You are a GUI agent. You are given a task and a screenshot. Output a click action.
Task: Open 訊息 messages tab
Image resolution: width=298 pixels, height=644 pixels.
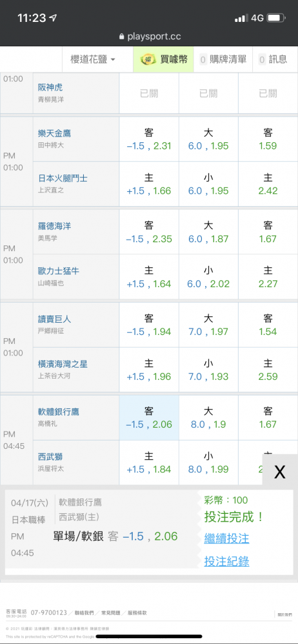tap(273, 59)
